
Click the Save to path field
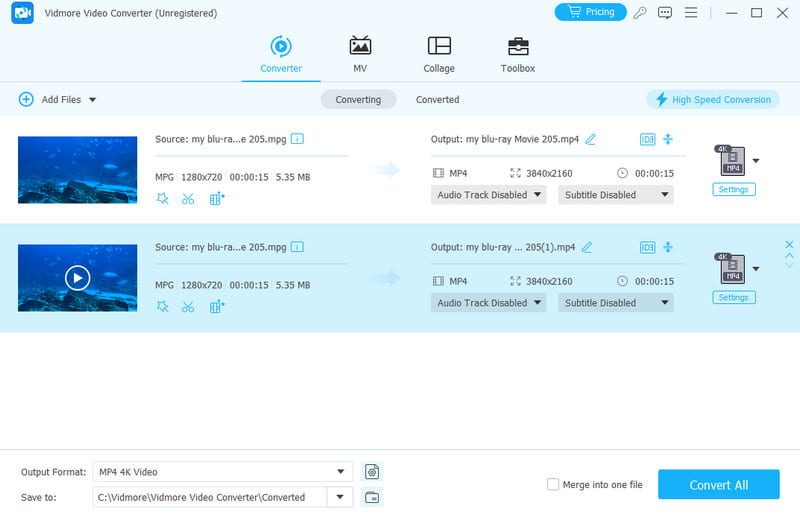click(x=210, y=497)
